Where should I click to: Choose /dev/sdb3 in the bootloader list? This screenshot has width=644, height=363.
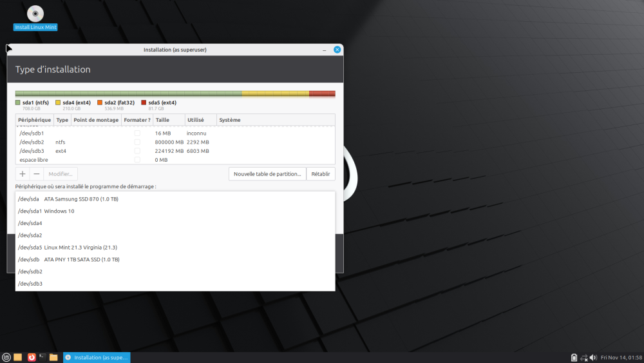175,284
